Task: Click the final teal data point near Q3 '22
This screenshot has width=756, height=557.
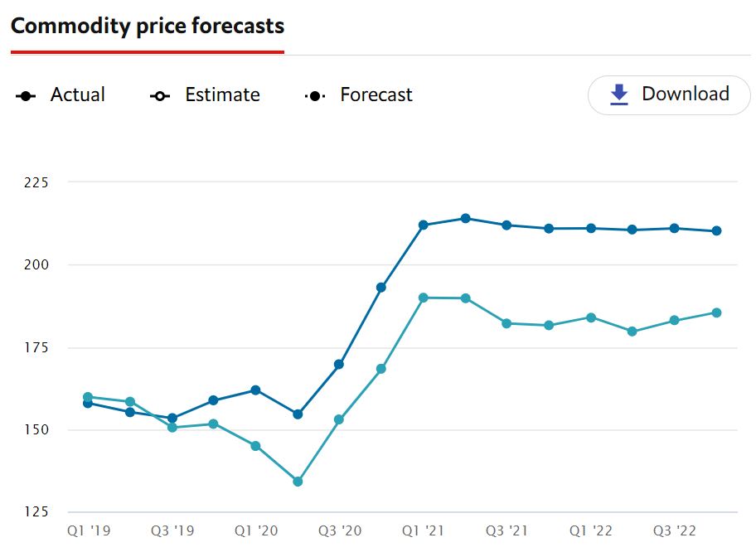Action: 715,312
